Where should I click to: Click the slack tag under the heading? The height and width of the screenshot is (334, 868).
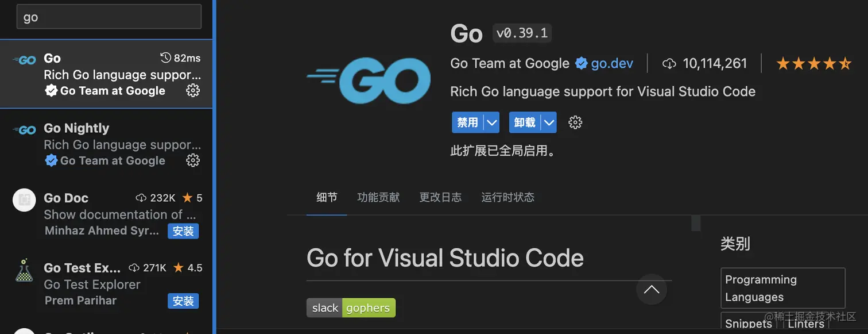[x=324, y=308]
